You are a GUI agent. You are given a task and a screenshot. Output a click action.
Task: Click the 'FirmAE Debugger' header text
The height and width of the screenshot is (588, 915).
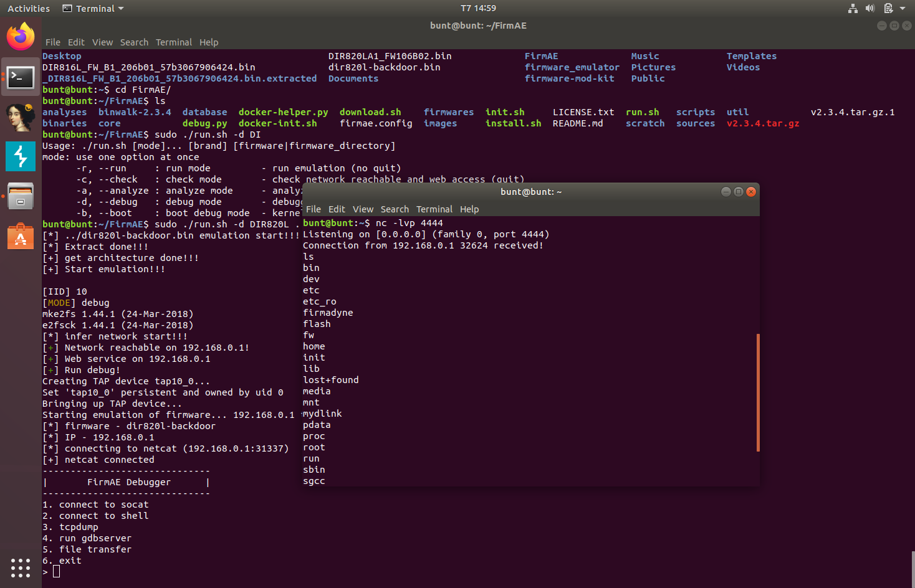click(129, 482)
